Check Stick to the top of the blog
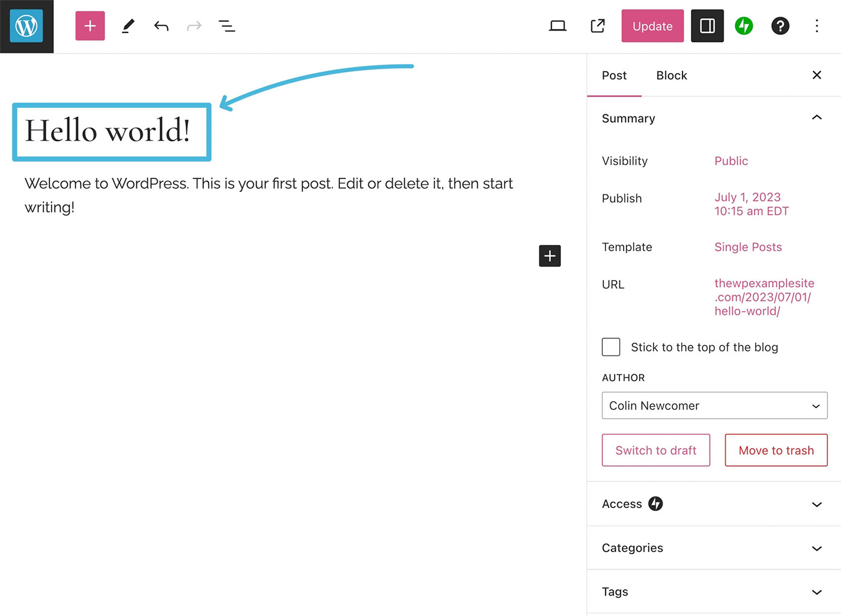 point(611,347)
